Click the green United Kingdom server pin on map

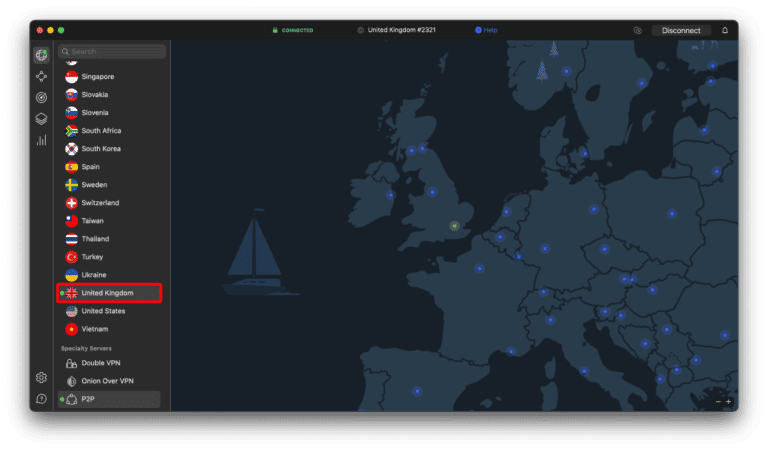pos(454,226)
